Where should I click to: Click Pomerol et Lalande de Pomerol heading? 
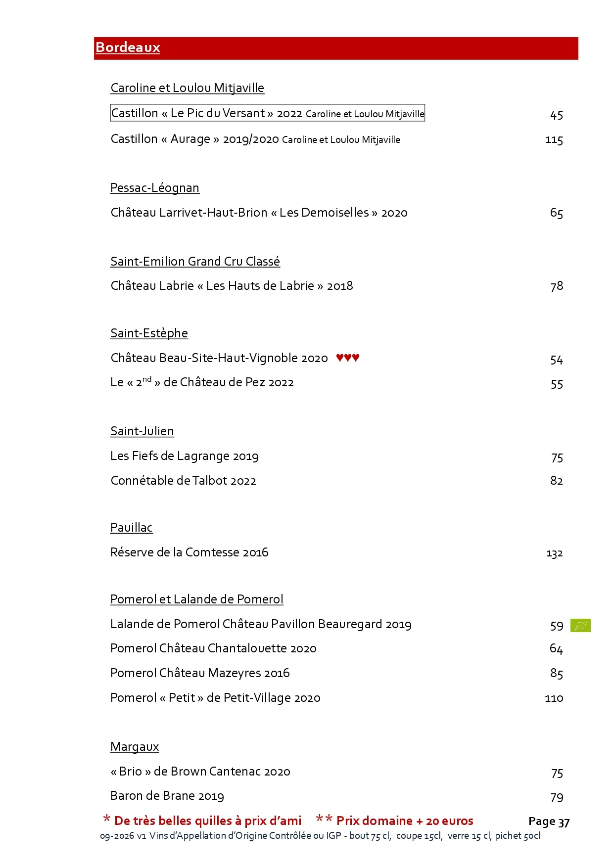click(x=197, y=599)
